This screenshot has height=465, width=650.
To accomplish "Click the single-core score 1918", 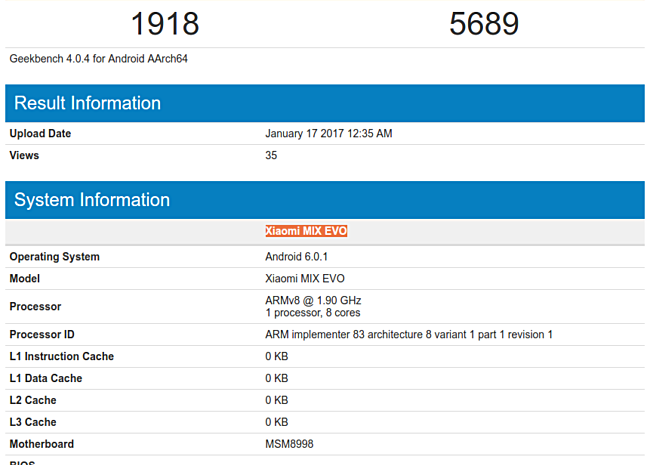I will point(165,24).
